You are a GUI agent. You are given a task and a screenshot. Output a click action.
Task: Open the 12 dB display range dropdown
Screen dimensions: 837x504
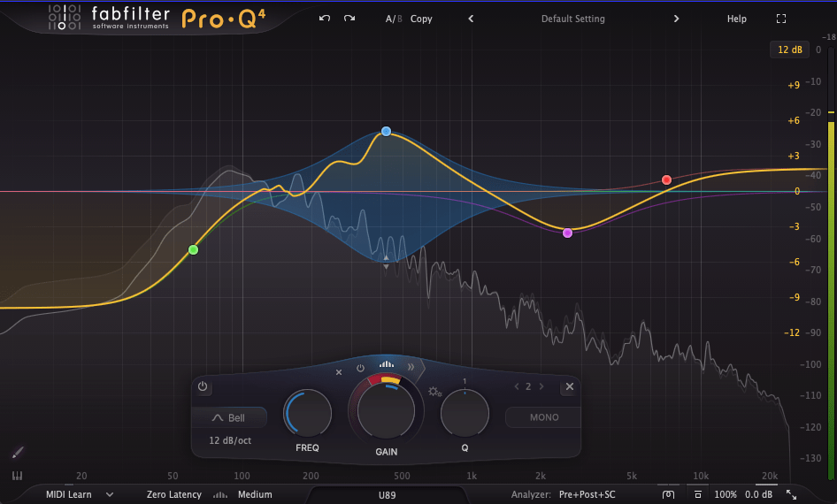point(789,50)
